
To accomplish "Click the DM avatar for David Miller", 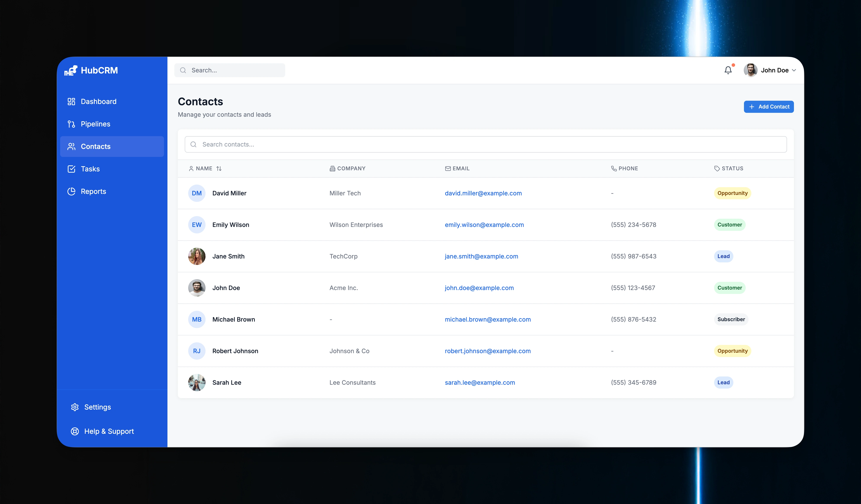I will [x=197, y=193].
